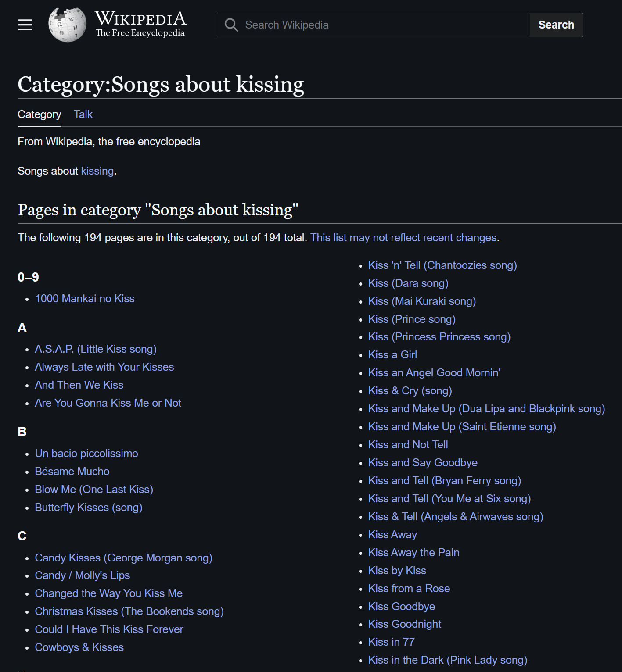Open Bésame Mucho page
The image size is (622, 672).
(72, 472)
